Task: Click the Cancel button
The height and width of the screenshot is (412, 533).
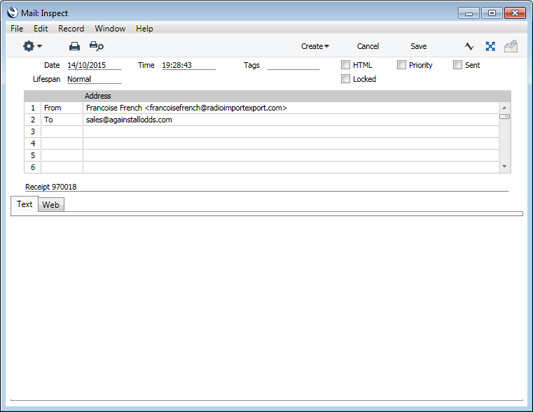Action: click(x=368, y=46)
